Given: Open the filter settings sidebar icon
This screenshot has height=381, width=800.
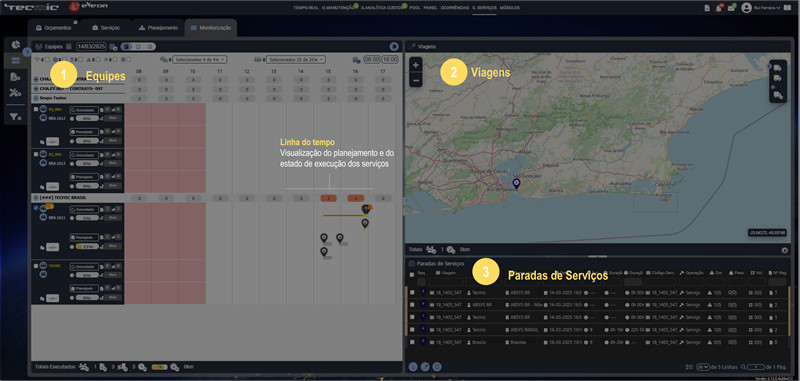Looking at the screenshot, I should pos(15,117).
